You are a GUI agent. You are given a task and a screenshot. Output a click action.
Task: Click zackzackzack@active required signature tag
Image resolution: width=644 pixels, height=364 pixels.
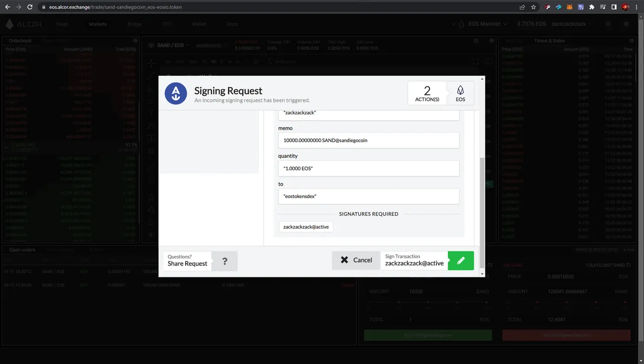tap(306, 227)
